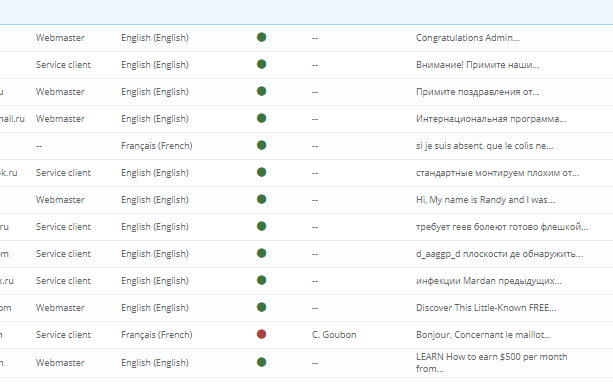The width and height of the screenshot is (613, 392).
Task: Click the red status dot beside C. Goubon
Action: (x=262, y=335)
